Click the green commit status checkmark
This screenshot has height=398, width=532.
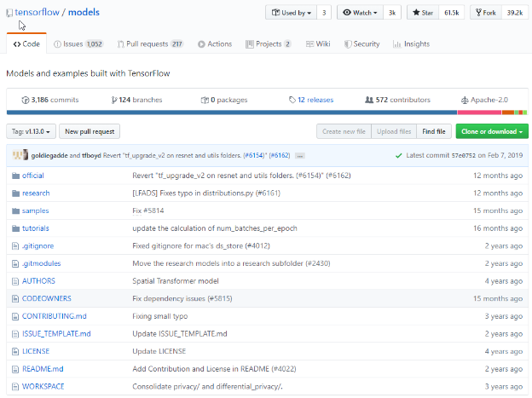399,156
